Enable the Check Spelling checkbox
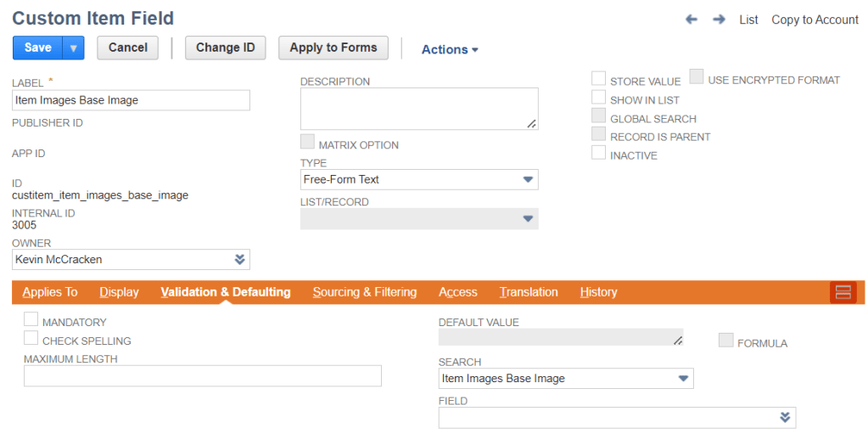This screenshot has width=868, height=445. pos(31,339)
